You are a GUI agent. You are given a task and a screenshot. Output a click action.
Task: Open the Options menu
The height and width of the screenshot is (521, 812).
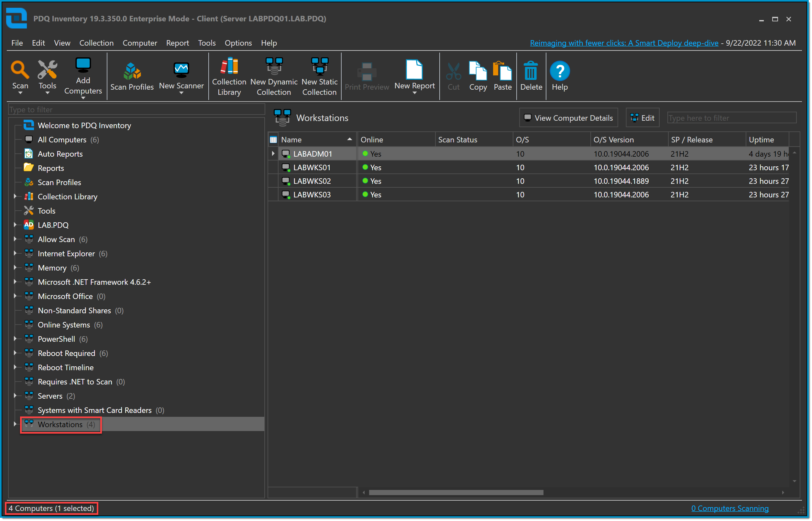pos(238,43)
